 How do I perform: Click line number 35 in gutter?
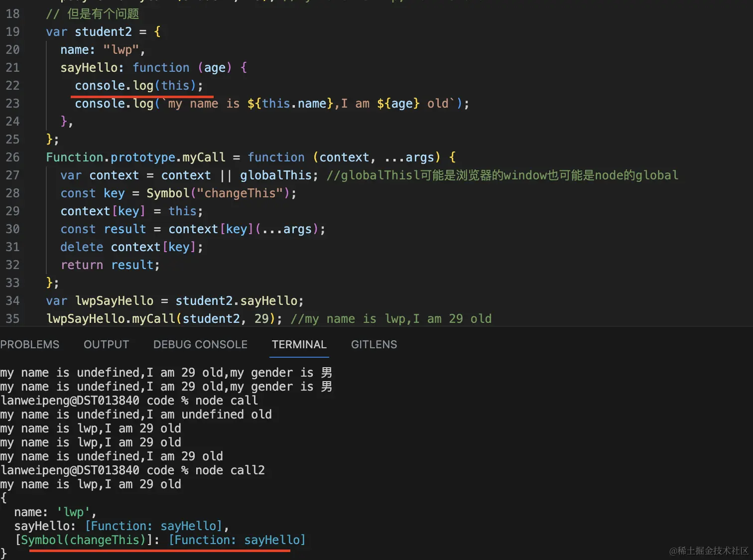click(12, 319)
